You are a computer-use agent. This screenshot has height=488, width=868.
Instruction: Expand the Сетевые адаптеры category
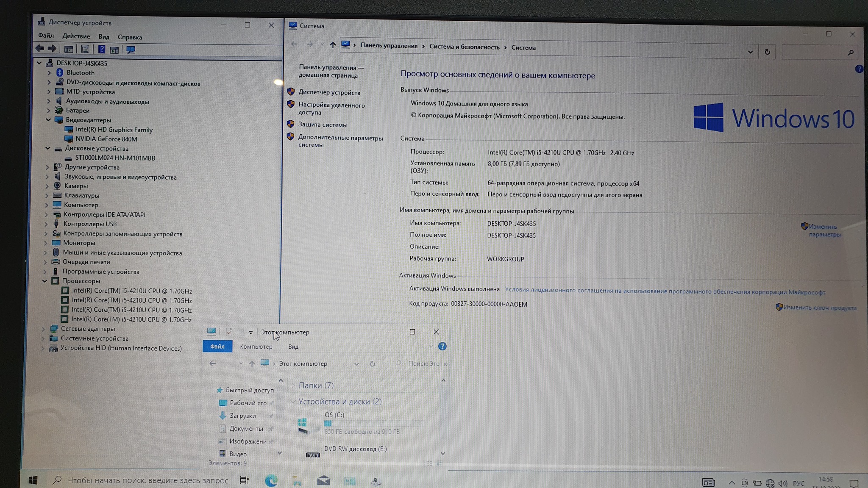43,329
